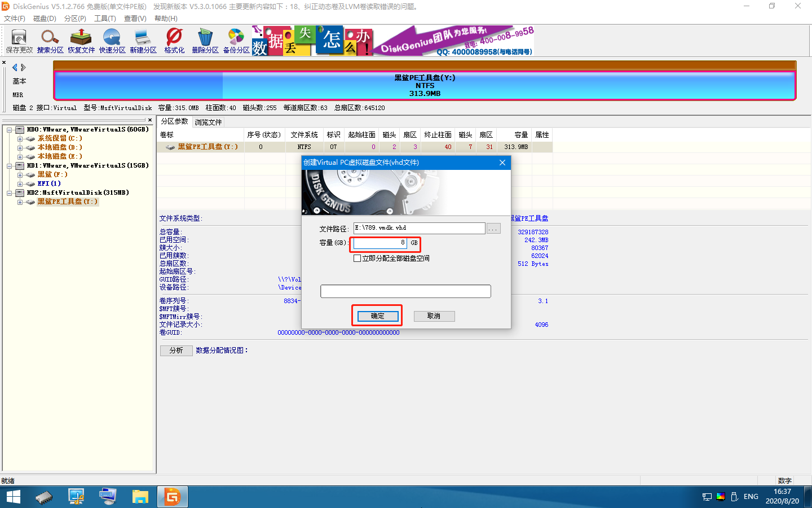Open the Search Partition (搜索分区) tool
Viewport: 812px width, 508px height.
pyautogui.click(x=50, y=41)
